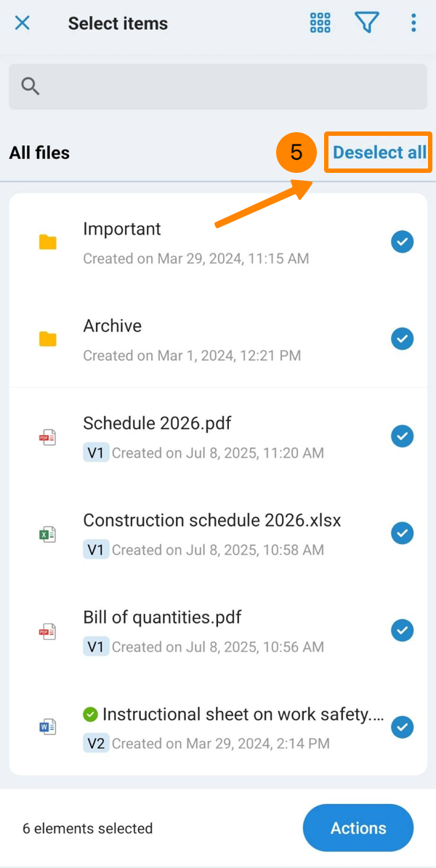Click the Important folder icon
Screen dimensions: 436x868
coord(48,242)
